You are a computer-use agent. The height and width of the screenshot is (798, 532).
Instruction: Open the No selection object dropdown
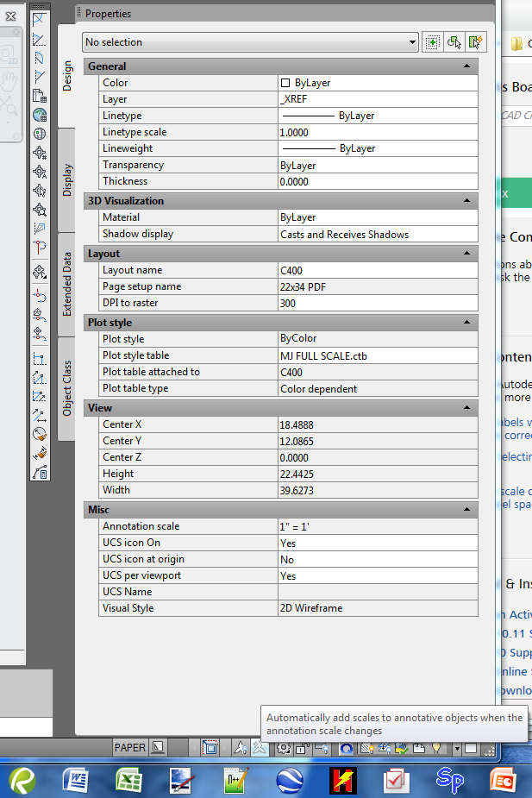250,42
